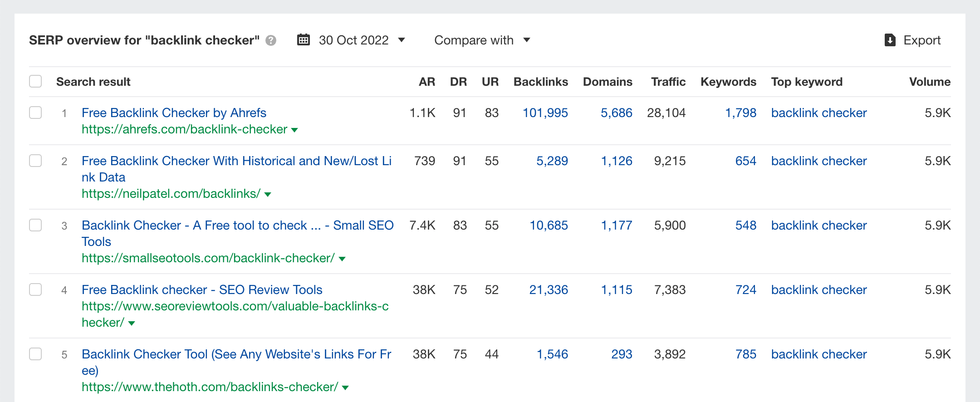Expand the smallseotools.com URL dropdown arrow

click(x=342, y=259)
